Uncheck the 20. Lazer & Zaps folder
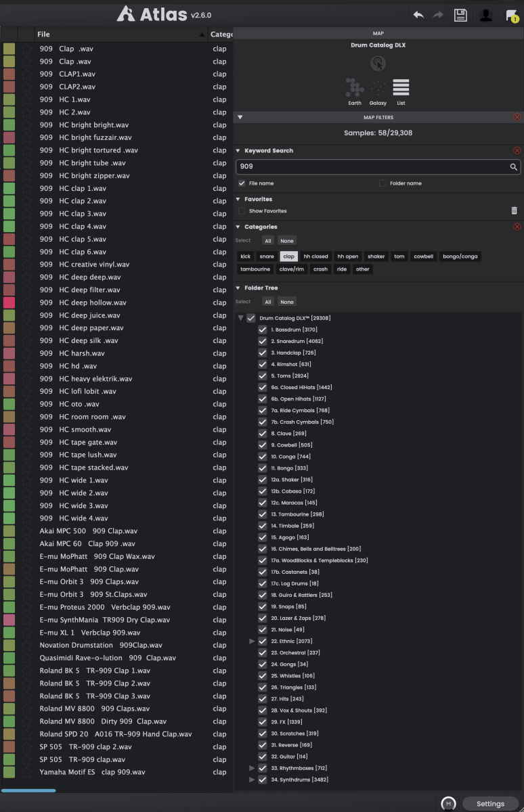Viewport: 524px width, 812px height. click(263, 618)
